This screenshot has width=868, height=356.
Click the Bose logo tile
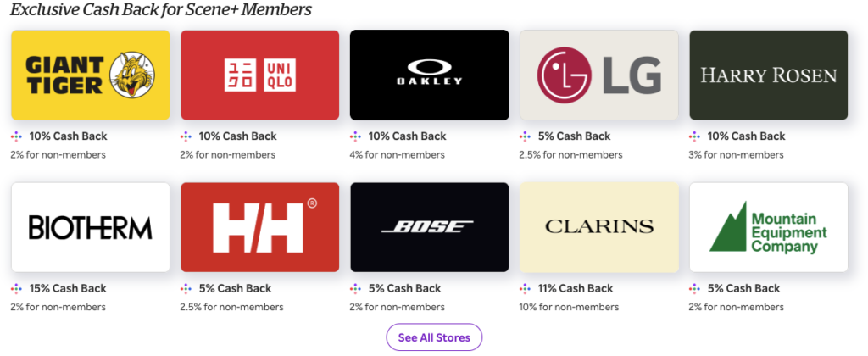click(x=429, y=226)
